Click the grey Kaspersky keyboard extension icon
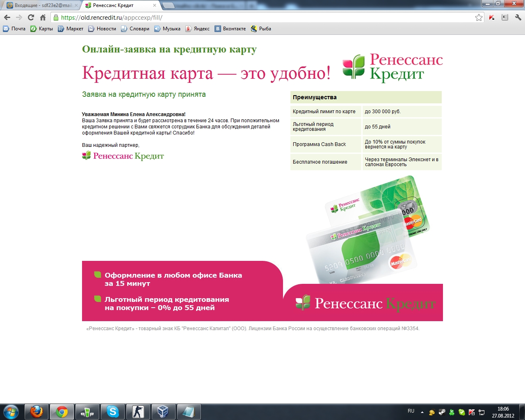The image size is (525, 420). coord(505,18)
